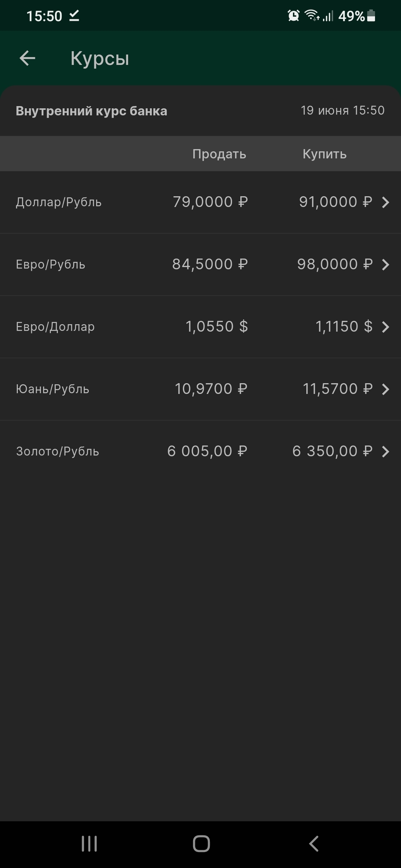Tap the Евро/Доллар pair label
The height and width of the screenshot is (868, 401).
pos(55,327)
